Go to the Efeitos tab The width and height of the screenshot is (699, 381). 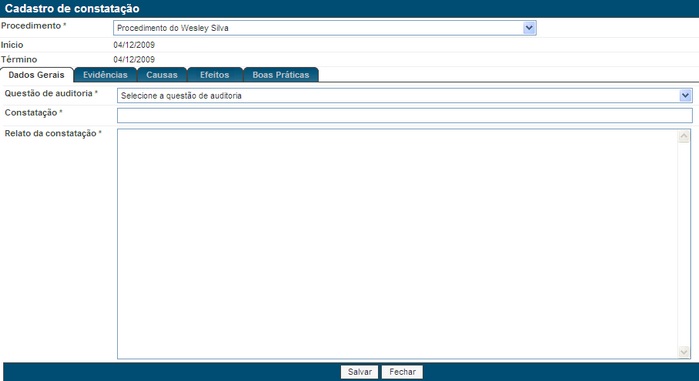point(214,75)
